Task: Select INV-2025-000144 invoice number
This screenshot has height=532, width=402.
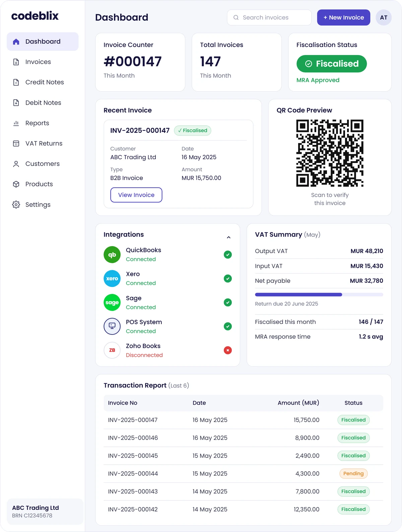Action: [x=133, y=474]
